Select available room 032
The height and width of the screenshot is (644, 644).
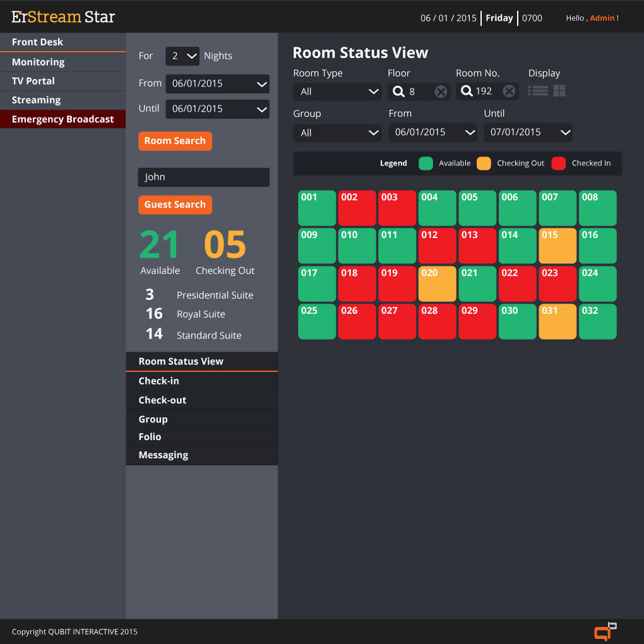597,321
